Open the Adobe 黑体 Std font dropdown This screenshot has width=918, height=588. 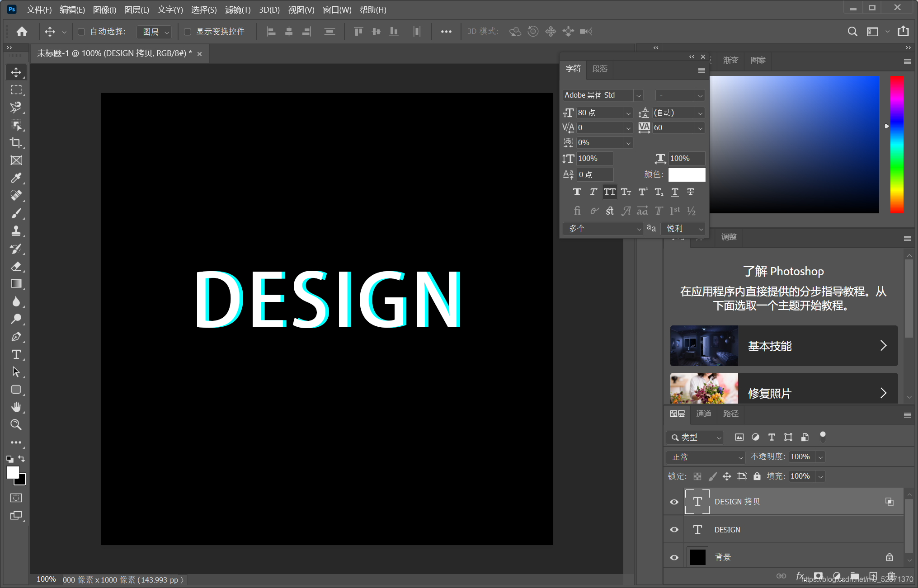tap(638, 95)
